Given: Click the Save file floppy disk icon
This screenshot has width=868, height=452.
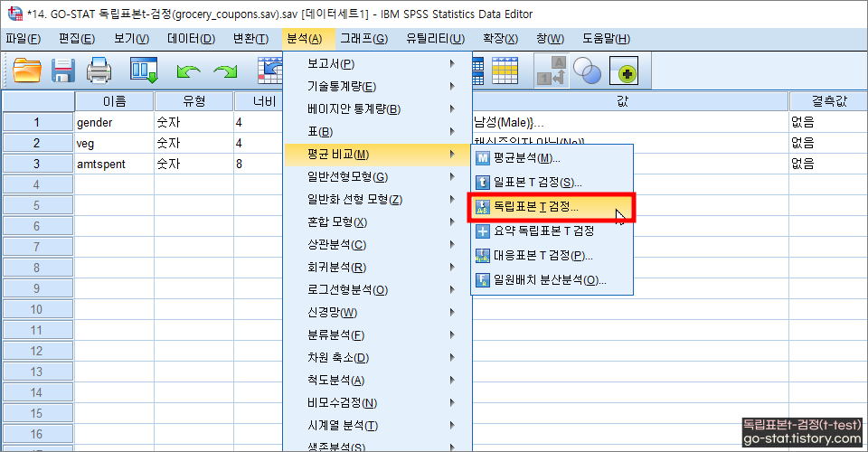Looking at the screenshot, I should pyautogui.click(x=63, y=71).
